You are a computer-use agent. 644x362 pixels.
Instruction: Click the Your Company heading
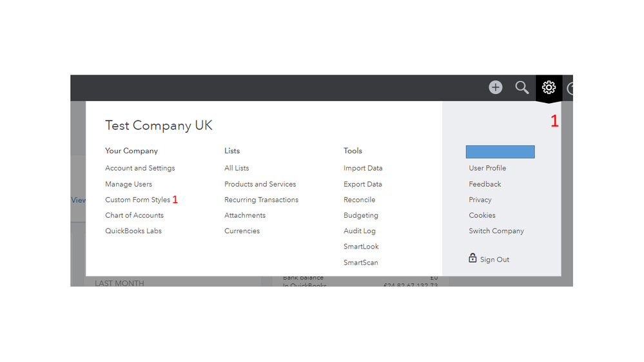(132, 151)
